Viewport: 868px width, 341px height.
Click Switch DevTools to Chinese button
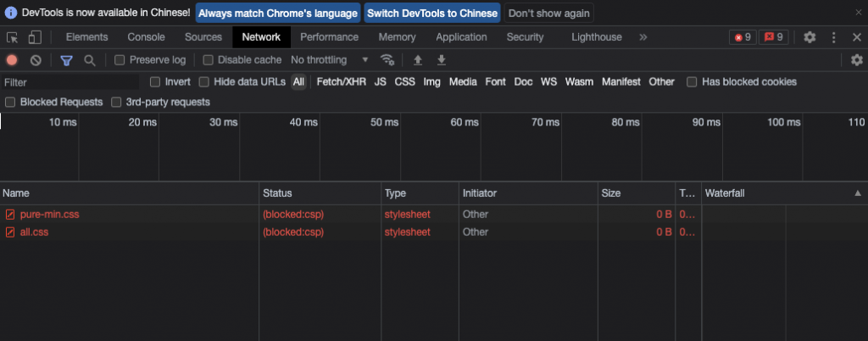[432, 13]
